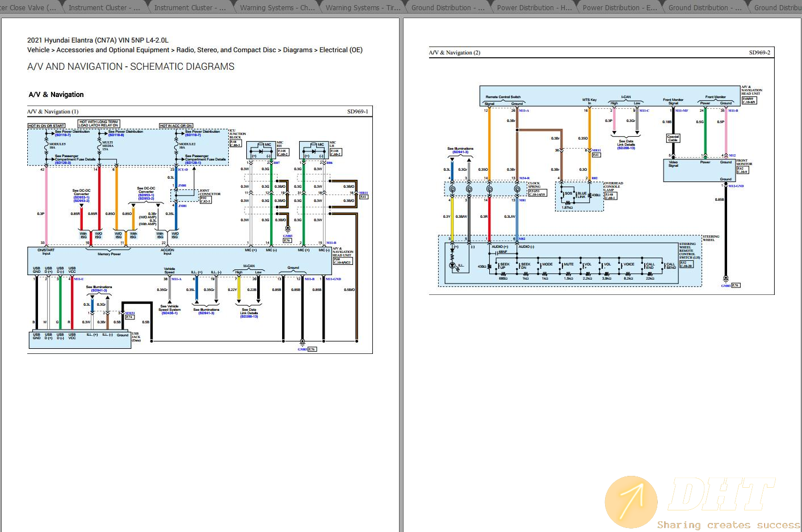Viewport: 802px width, 532px height.
Task: Click the 'Coaxial Cable' box
Action: point(673,138)
